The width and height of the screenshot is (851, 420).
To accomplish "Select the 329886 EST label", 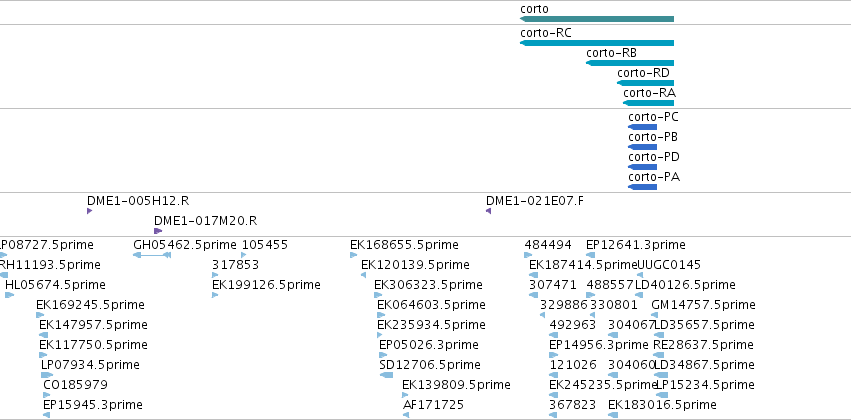I will 564,305.
